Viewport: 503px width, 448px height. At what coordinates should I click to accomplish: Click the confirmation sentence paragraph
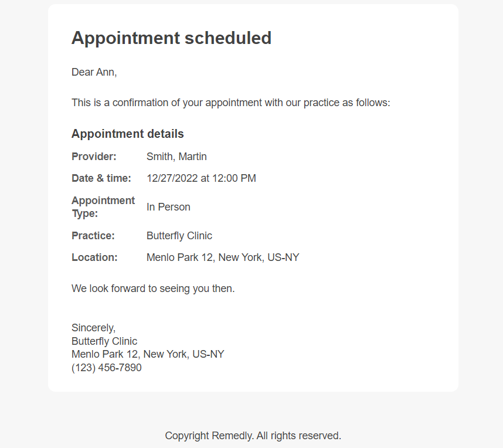pyautogui.click(x=230, y=103)
